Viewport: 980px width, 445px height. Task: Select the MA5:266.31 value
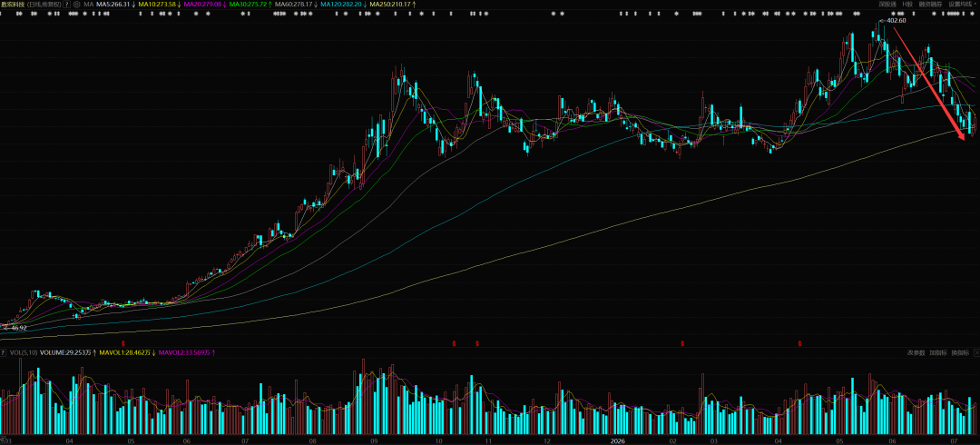[113, 4]
